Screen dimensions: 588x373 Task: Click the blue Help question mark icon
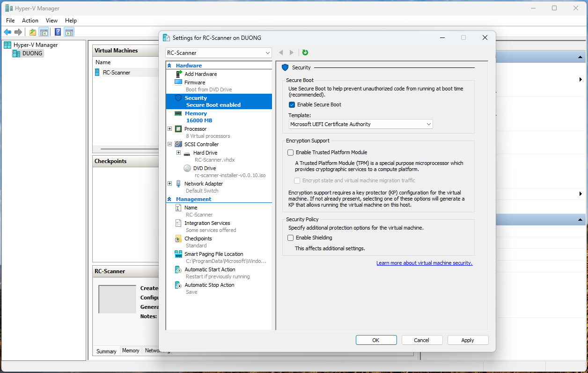tap(58, 32)
